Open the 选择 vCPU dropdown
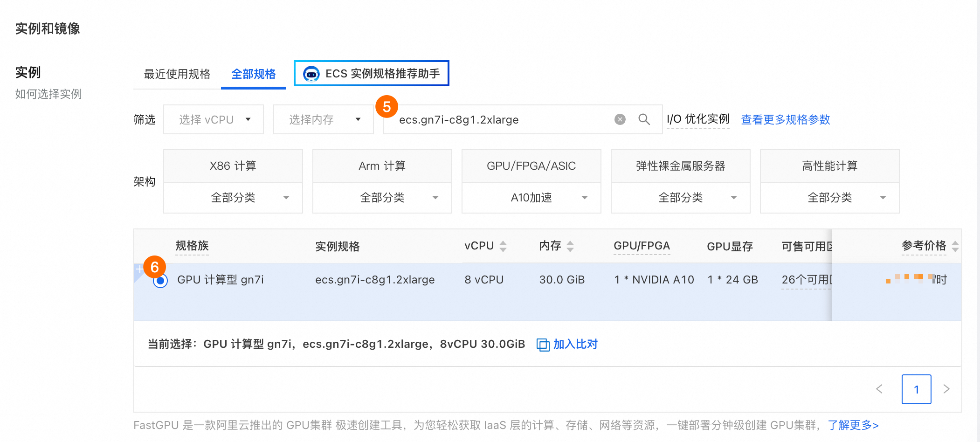980x442 pixels. click(x=214, y=119)
